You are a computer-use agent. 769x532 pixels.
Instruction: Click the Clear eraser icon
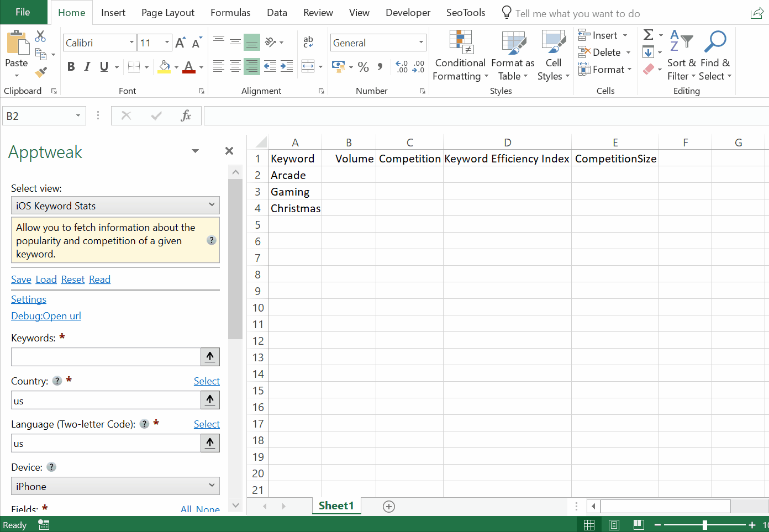[x=649, y=70]
